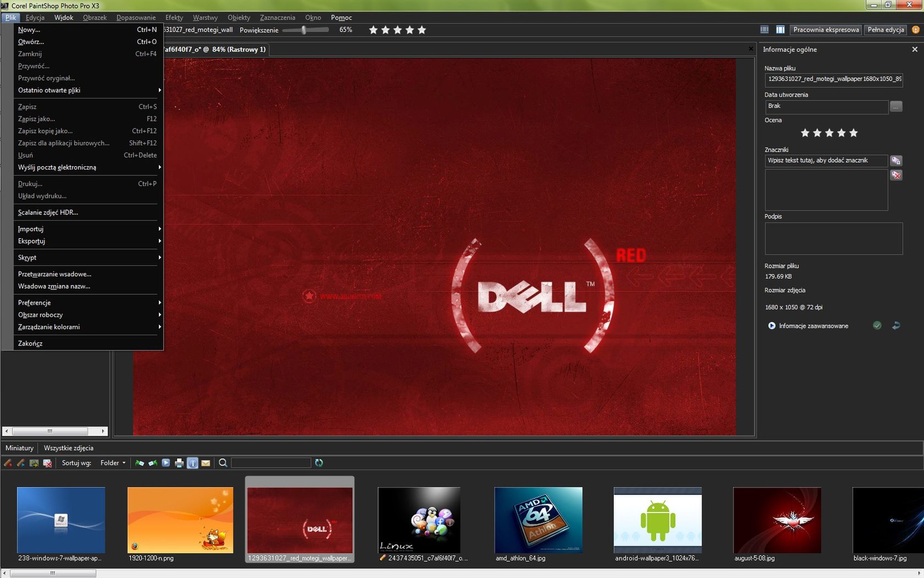This screenshot has height=578, width=924.
Task: Switch to the Wszystkie zdjęcia tab
Action: [69, 448]
